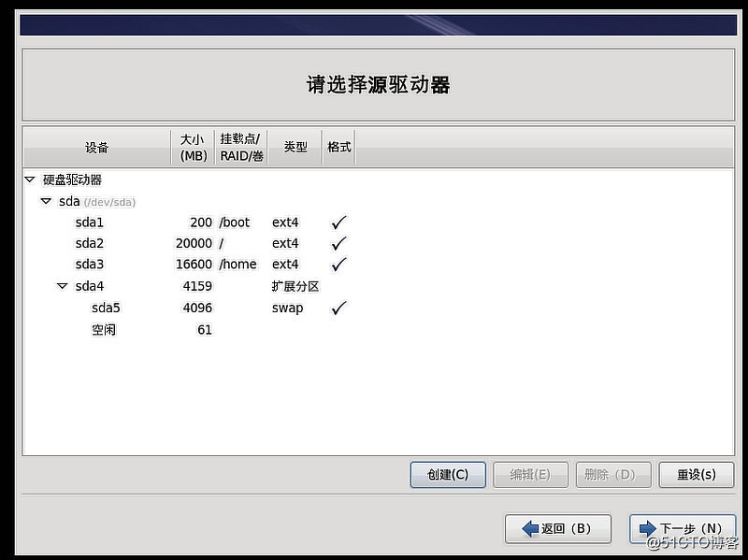Select the 硬盘驱动器 label
The image size is (748, 560).
click(x=73, y=179)
